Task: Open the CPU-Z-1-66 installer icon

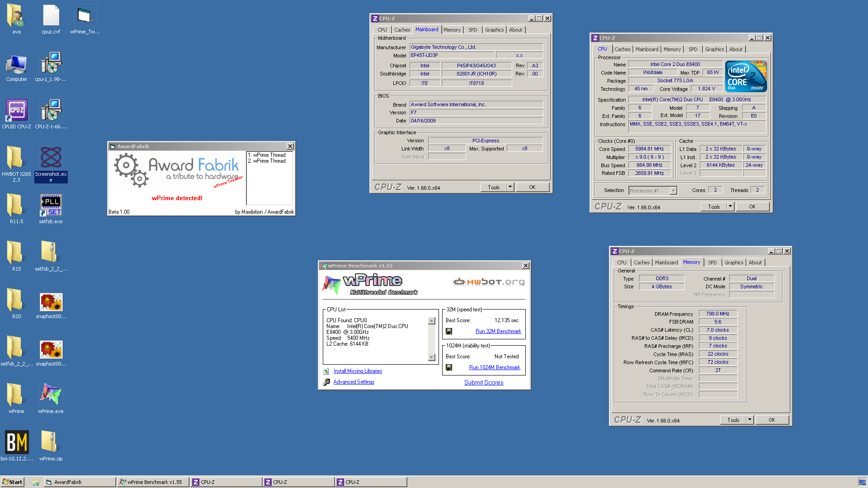Action: tap(51, 114)
